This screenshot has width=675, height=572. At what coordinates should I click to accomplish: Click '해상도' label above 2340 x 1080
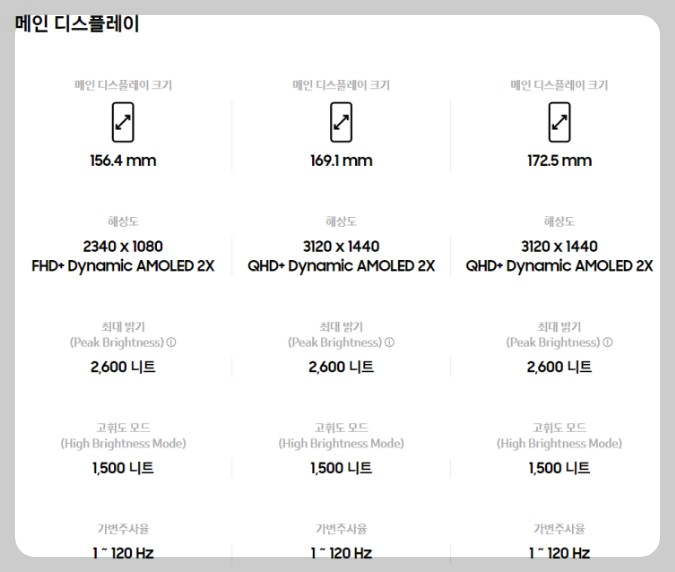click(123, 222)
